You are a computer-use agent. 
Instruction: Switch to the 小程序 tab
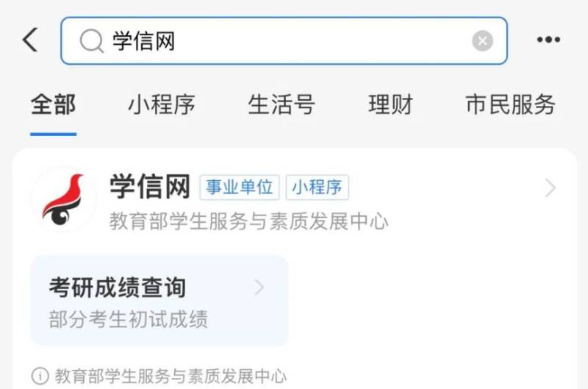pyautogui.click(x=162, y=104)
